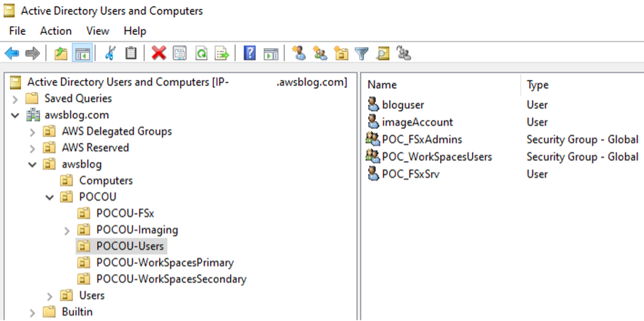
Task: Open the View menu
Action: pyautogui.click(x=98, y=31)
